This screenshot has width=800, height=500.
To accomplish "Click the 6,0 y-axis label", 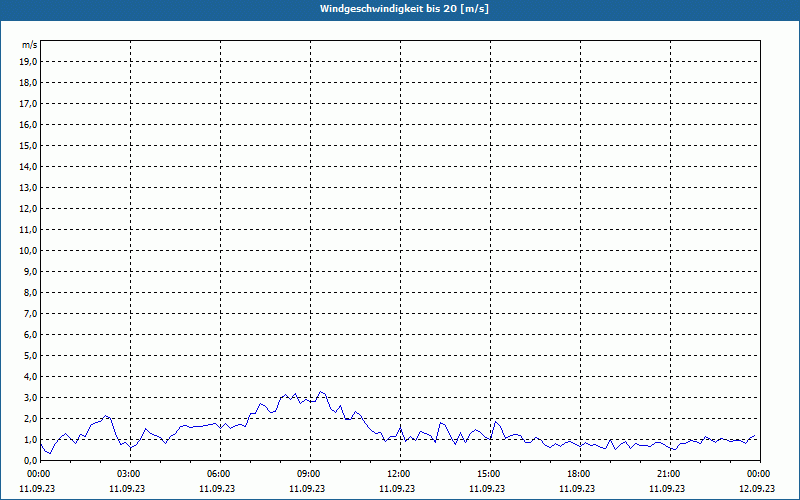I will pos(30,335).
